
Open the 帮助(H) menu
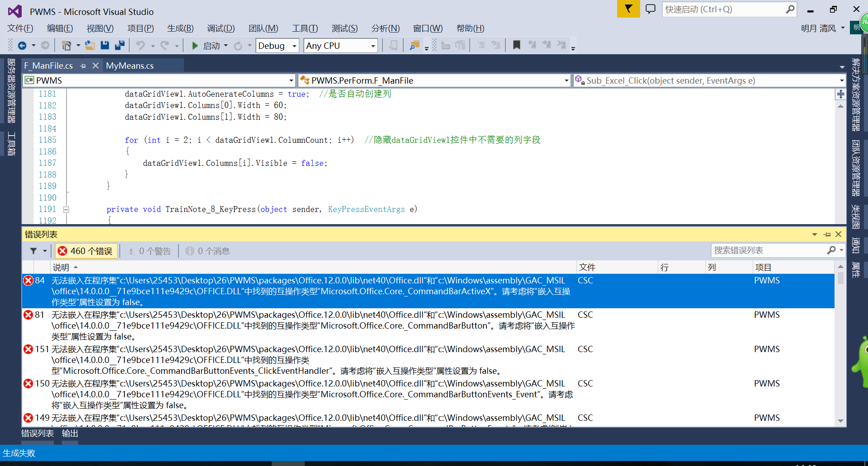pyautogui.click(x=470, y=28)
